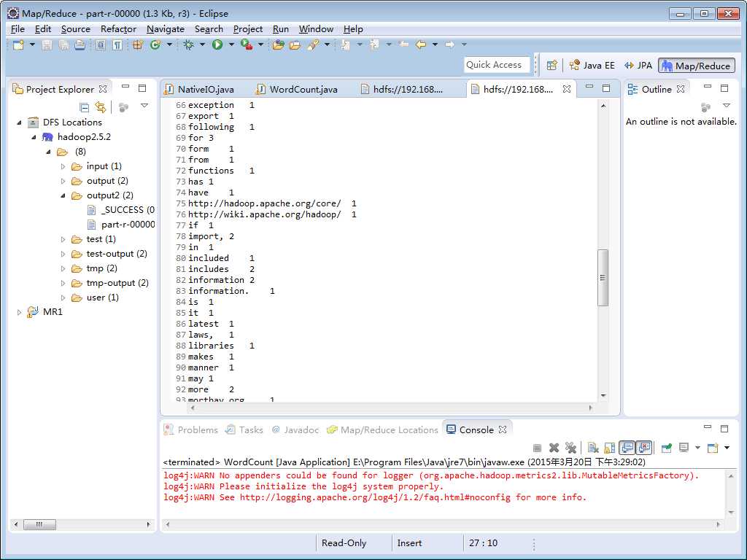747x560 pixels.
Task: Open the Navigate menu
Action: [166, 29]
